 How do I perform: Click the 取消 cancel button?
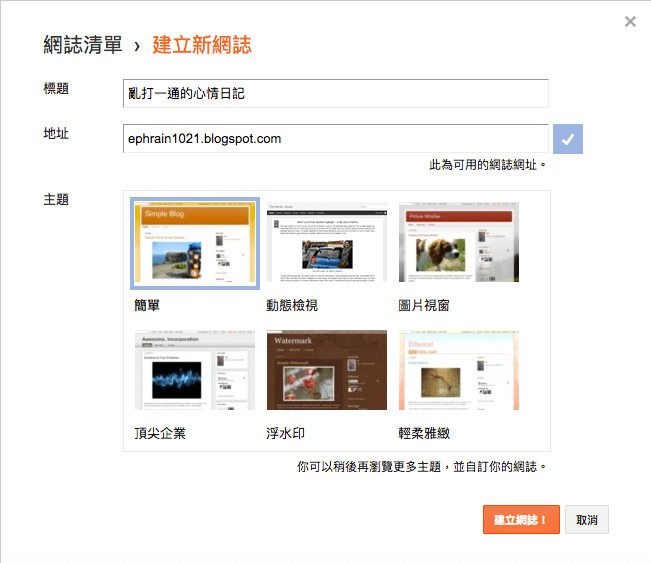coord(587,519)
